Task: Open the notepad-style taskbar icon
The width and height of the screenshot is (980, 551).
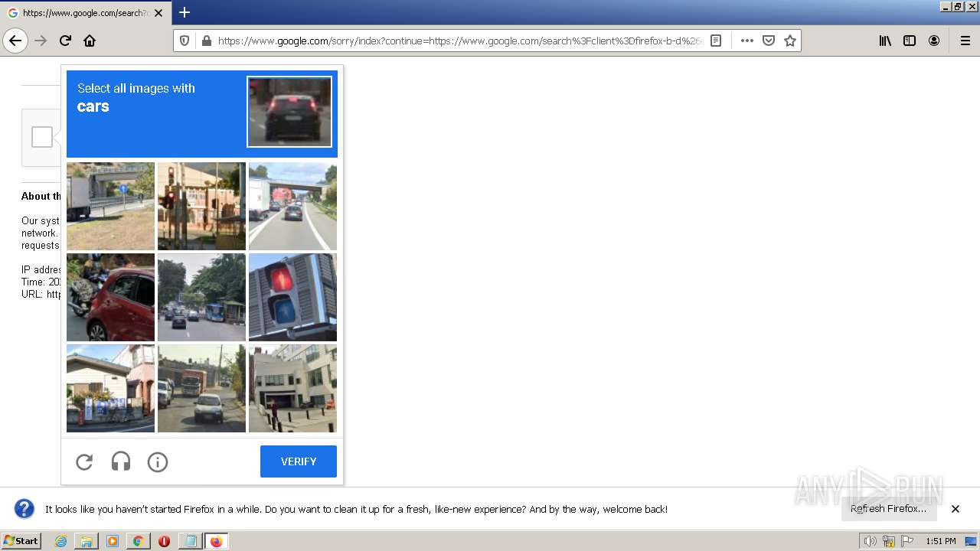Action: point(190,541)
